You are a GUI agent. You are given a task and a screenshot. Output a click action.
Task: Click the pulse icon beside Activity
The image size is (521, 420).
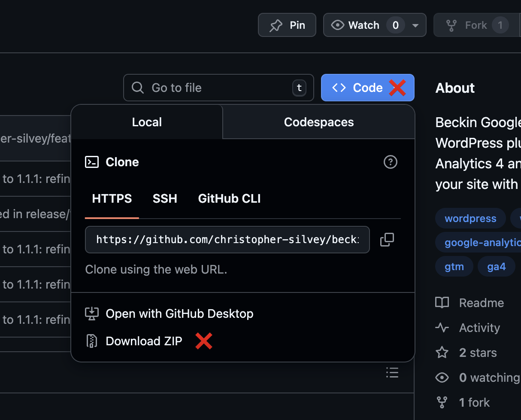pyautogui.click(x=442, y=328)
